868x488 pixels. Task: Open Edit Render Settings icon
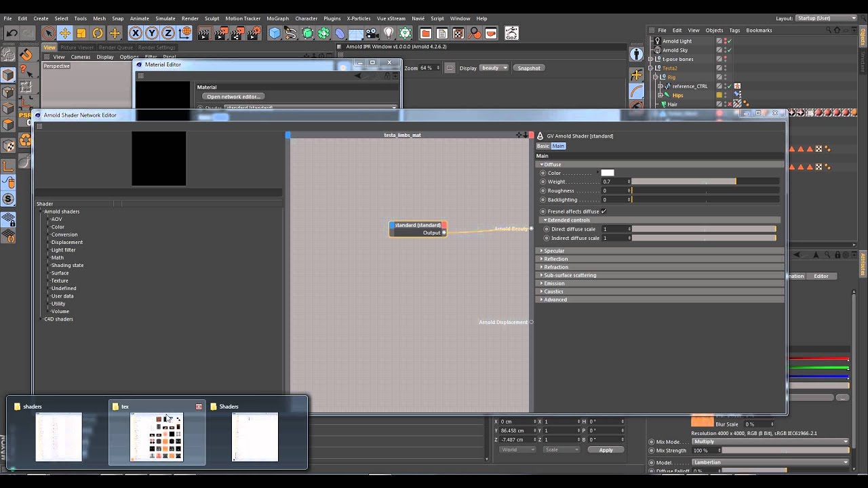pyautogui.click(x=252, y=33)
